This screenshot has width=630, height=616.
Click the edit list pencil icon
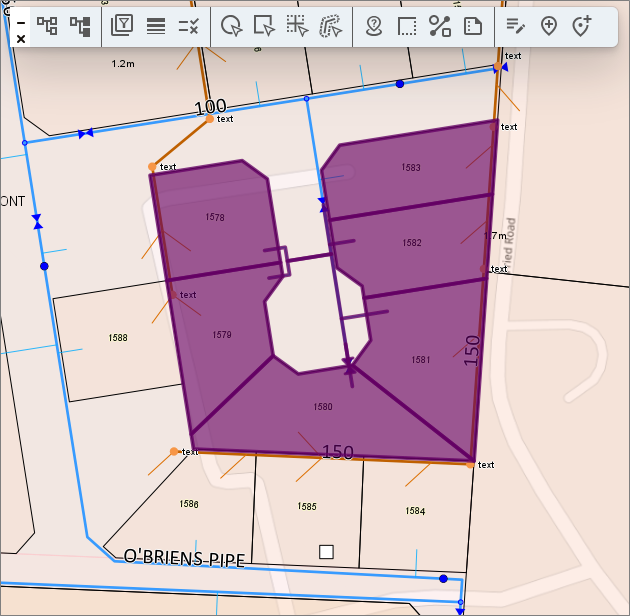(x=515, y=26)
